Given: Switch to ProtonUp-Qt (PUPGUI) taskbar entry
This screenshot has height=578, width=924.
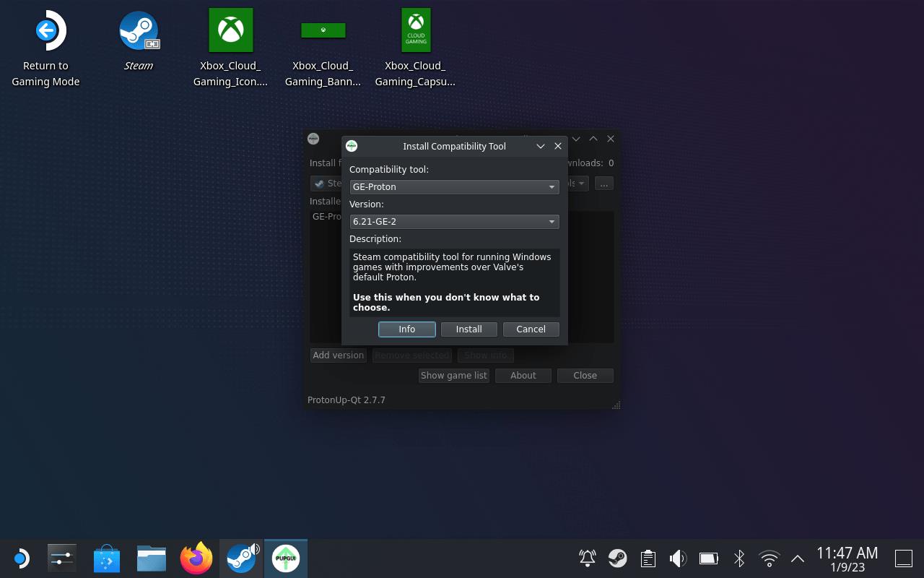Looking at the screenshot, I should pos(286,558).
